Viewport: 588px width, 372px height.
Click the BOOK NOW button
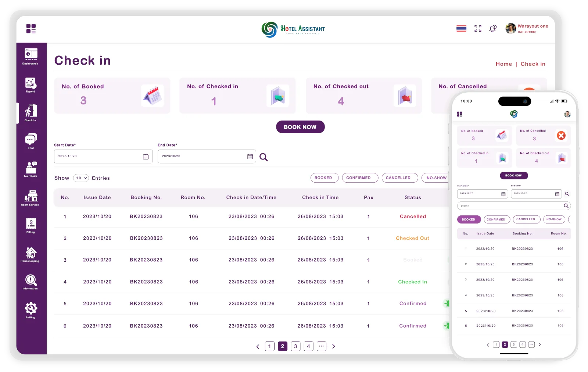(x=300, y=127)
